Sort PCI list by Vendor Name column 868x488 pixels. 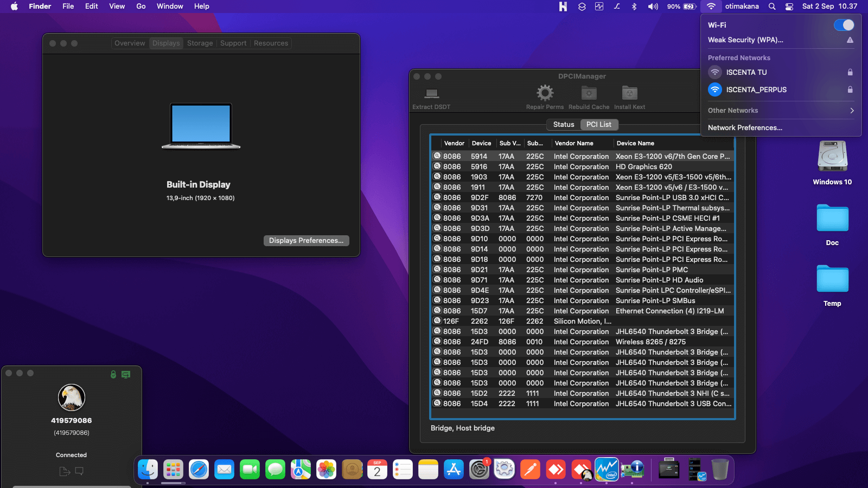582,143
